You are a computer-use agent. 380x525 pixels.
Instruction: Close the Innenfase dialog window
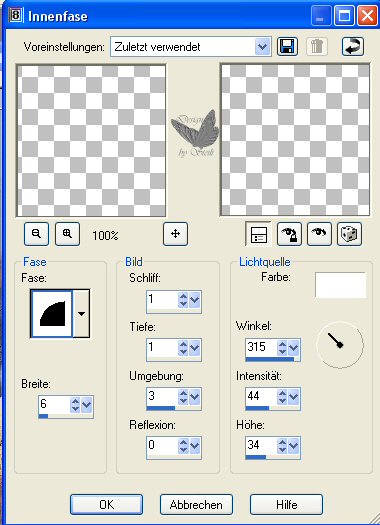367,16
